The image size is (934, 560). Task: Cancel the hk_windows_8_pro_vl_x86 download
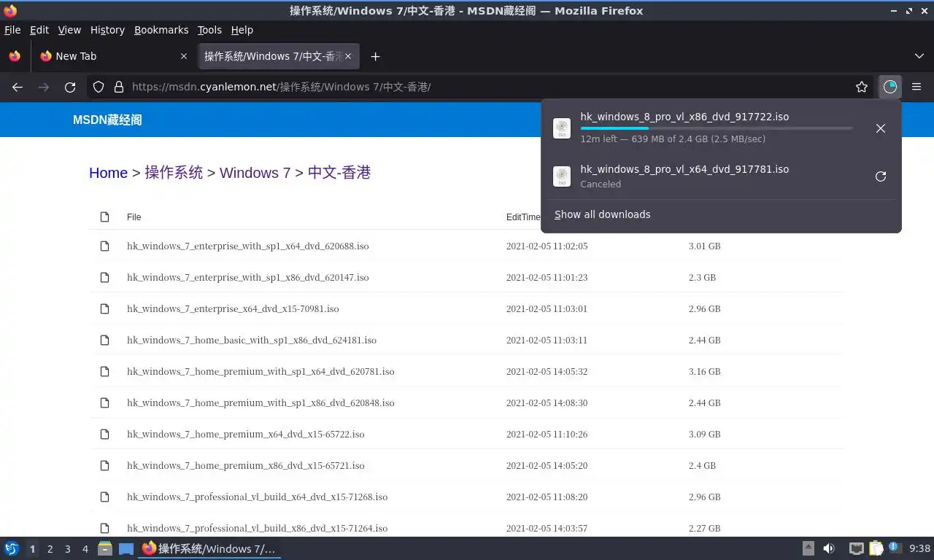[881, 128]
